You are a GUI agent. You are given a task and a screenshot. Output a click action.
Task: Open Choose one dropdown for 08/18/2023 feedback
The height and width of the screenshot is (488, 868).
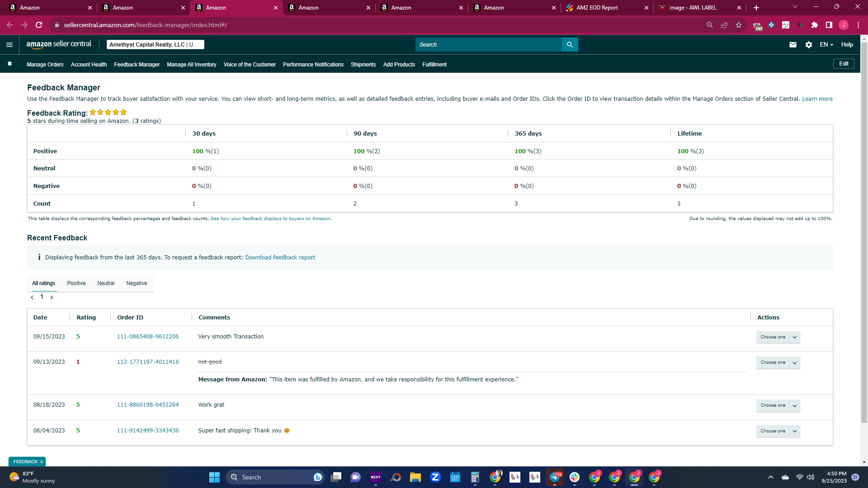tap(778, 405)
